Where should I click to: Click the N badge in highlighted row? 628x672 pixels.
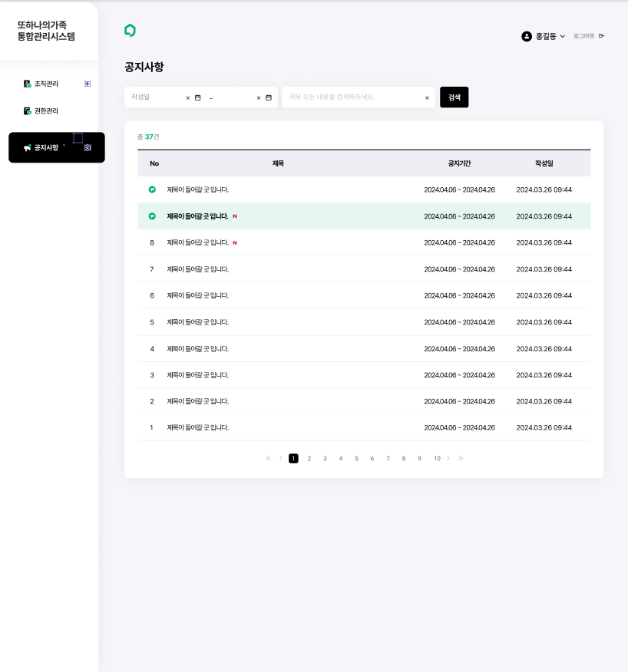tap(235, 216)
